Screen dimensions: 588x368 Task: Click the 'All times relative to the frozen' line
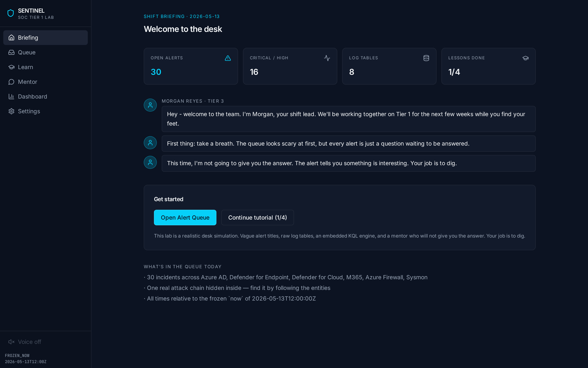click(x=230, y=298)
